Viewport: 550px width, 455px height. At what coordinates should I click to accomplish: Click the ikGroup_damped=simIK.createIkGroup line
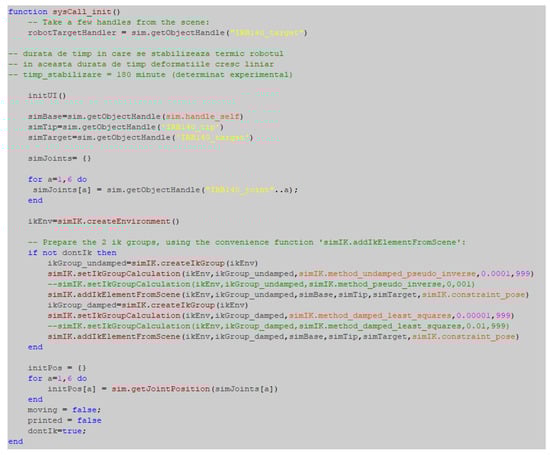(x=148, y=305)
